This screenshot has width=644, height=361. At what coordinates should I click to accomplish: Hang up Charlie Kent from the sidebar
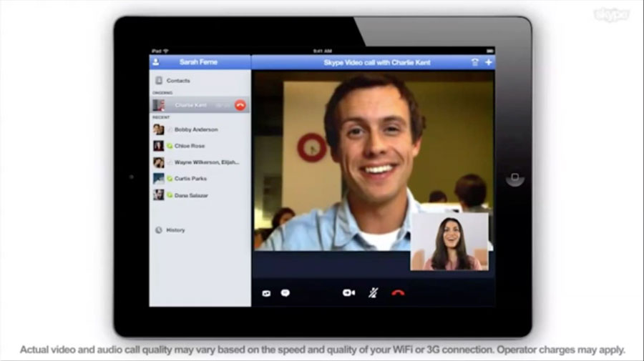pos(240,105)
